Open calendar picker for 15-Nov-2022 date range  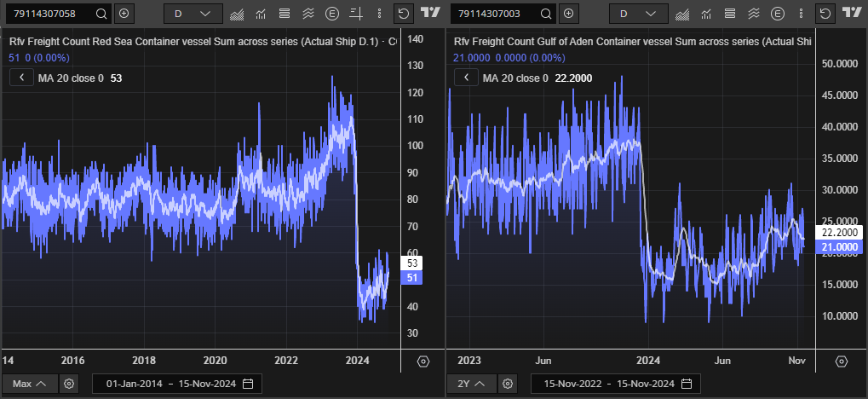[x=687, y=384]
